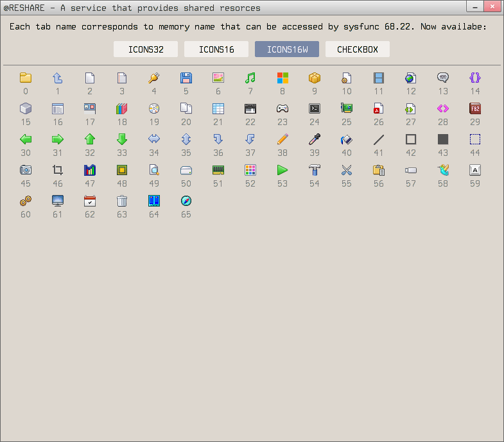Click the floppy disk save icon 5
Viewport: 504px width, 442px height.
186,78
